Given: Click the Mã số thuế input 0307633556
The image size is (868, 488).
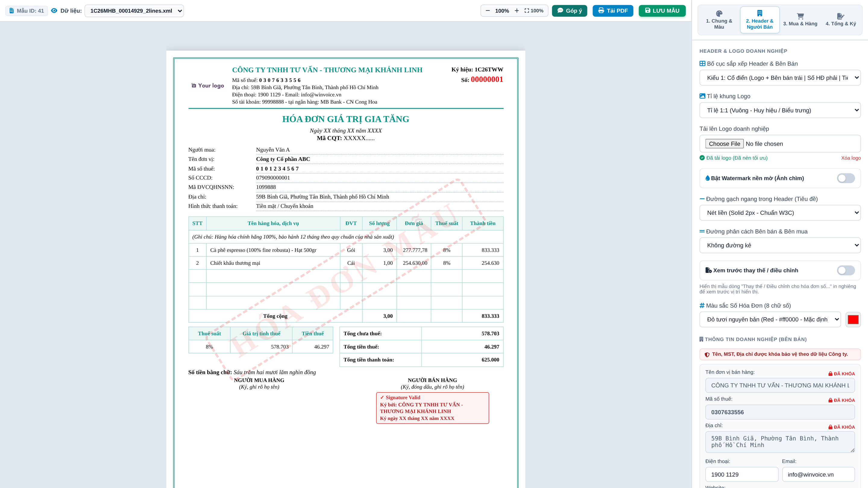Looking at the screenshot, I should (780, 412).
